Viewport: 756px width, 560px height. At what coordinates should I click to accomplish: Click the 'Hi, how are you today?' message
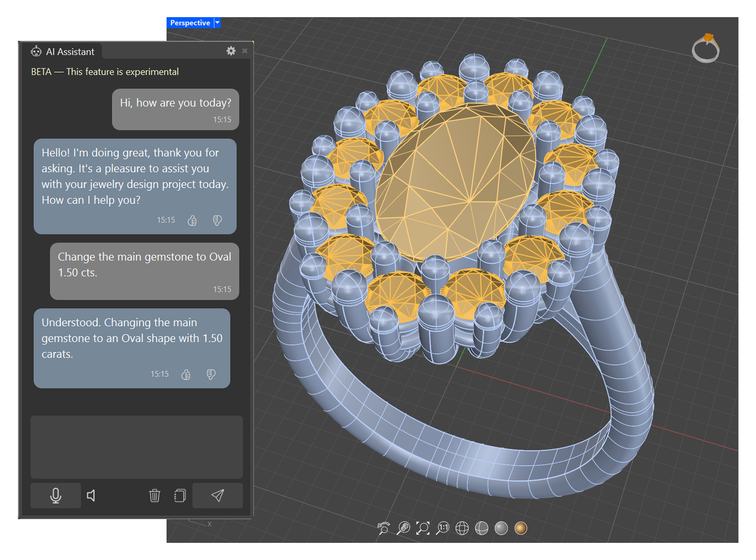tap(176, 109)
